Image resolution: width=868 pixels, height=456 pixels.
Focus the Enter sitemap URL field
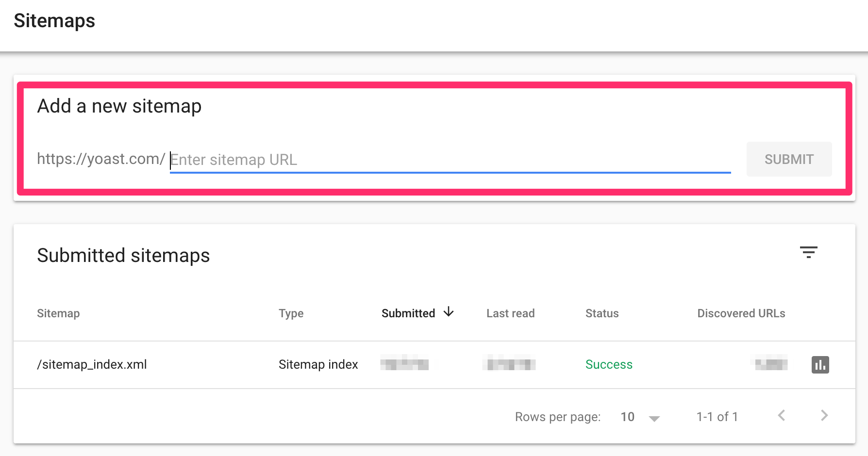(x=450, y=160)
